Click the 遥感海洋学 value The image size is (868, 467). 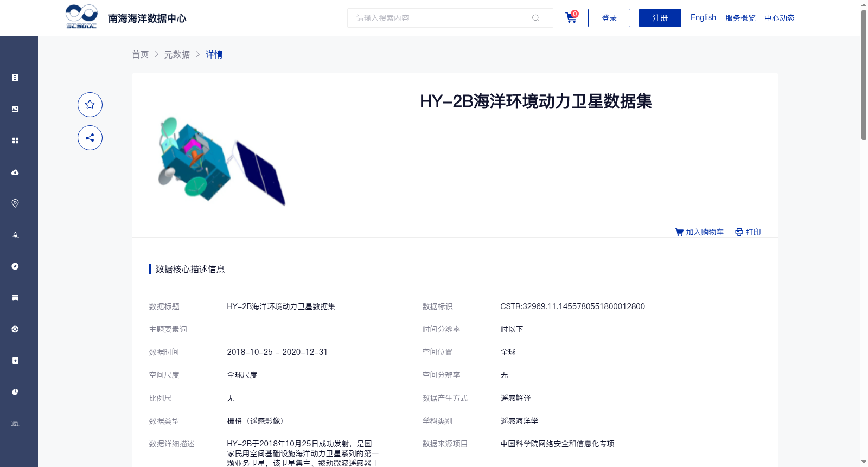tap(519, 421)
